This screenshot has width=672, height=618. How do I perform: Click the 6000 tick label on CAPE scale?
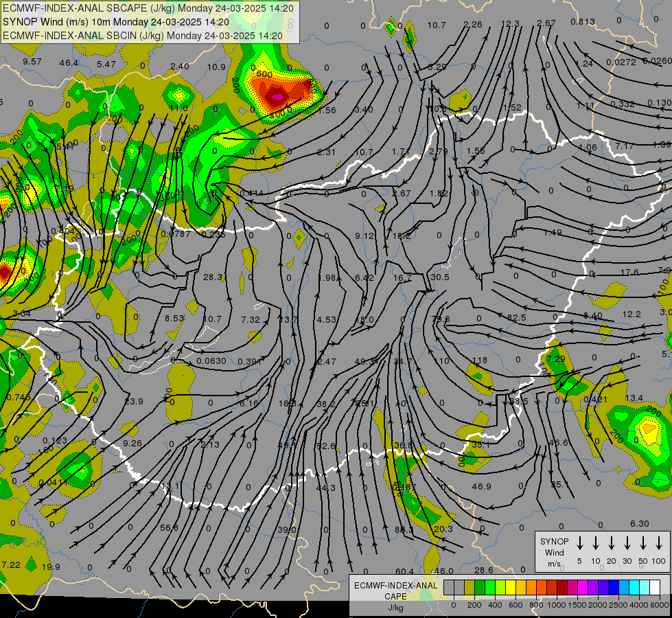tap(660, 605)
